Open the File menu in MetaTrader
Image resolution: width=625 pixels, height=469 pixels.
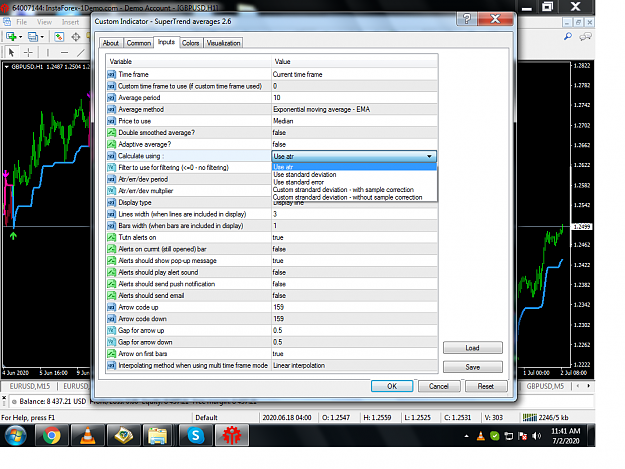point(22,22)
